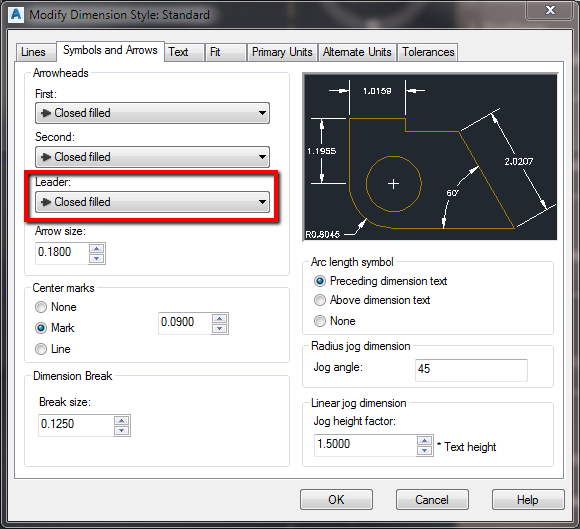Viewport: 580px width, 529px height.
Task: Select Above dimension text option
Action: [x=372, y=300]
